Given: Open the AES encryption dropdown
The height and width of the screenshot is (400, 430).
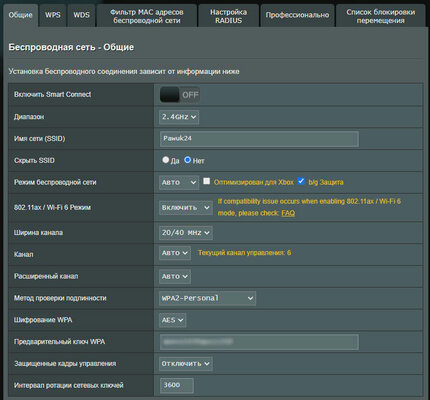Looking at the screenshot, I should click(173, 320).
